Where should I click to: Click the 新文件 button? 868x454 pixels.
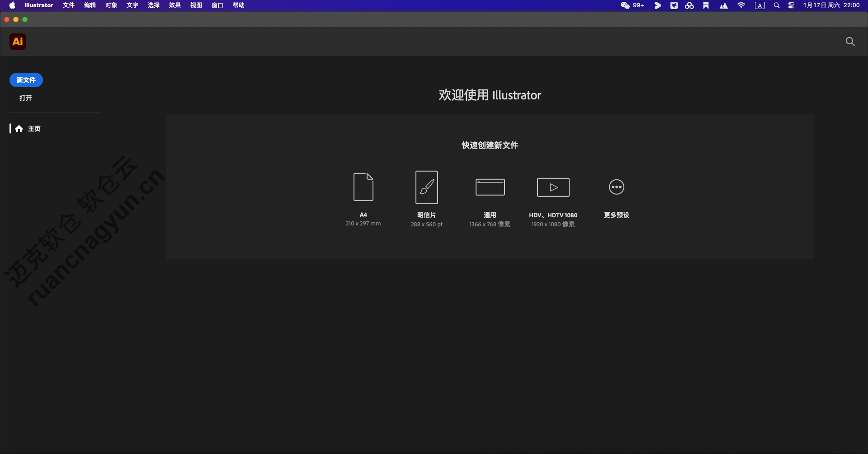click(x=26, y=80)
